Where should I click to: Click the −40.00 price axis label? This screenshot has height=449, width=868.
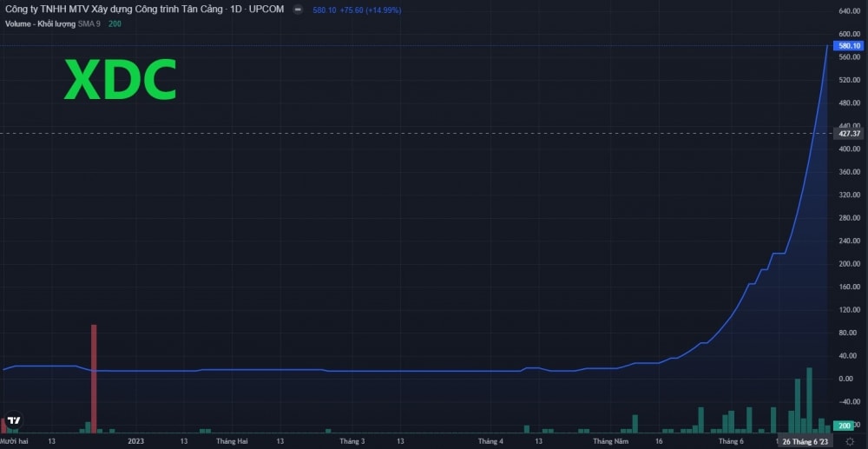(849, 401)
